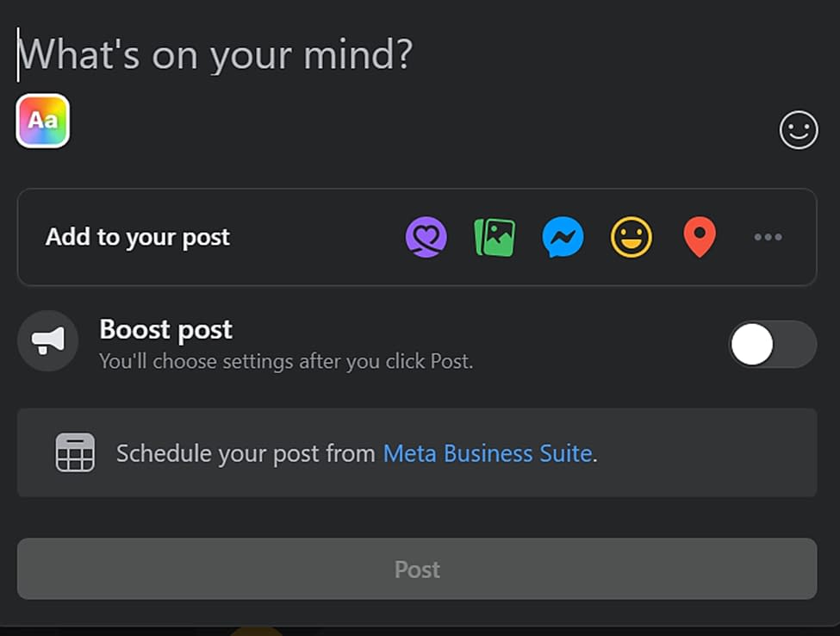Image resolution: width=840 pixels, height=636 pixels.
Task: Expand more post options with the ellipsis
Action: click(x=768, y=237)
